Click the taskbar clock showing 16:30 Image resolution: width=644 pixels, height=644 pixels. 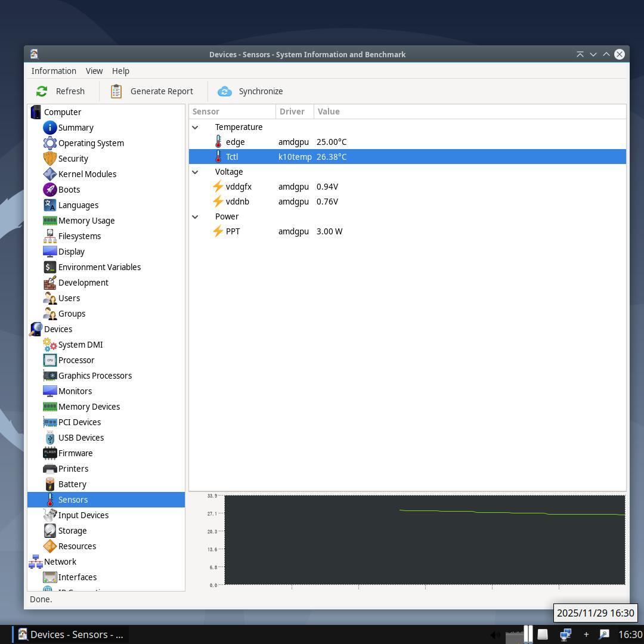[x=630, y=634]
